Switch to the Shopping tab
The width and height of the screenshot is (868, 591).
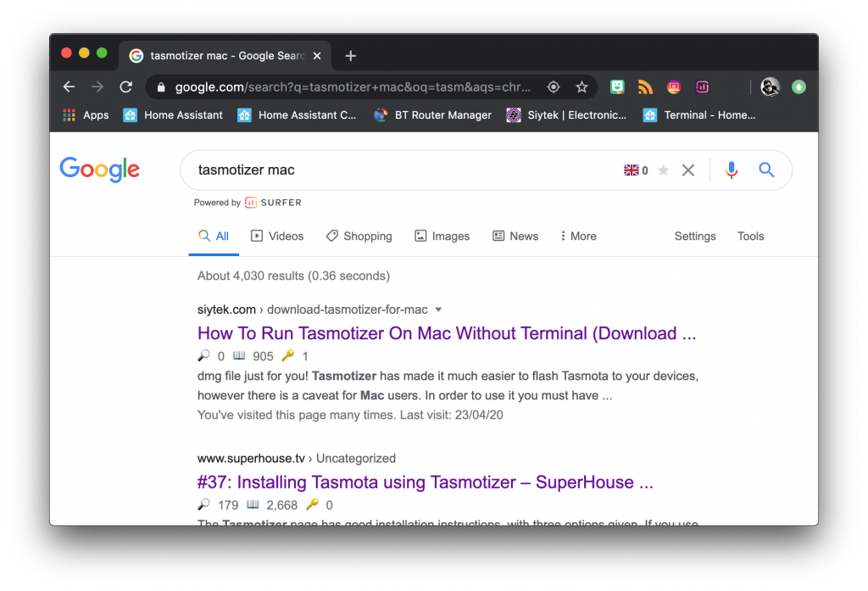pos(359,236)
